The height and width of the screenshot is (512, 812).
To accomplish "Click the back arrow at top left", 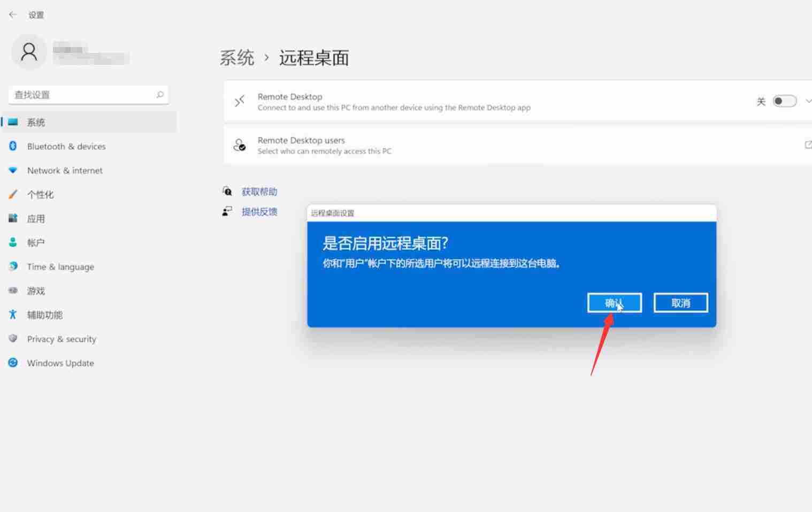I will pyautogui.click(x=13, y=14).
